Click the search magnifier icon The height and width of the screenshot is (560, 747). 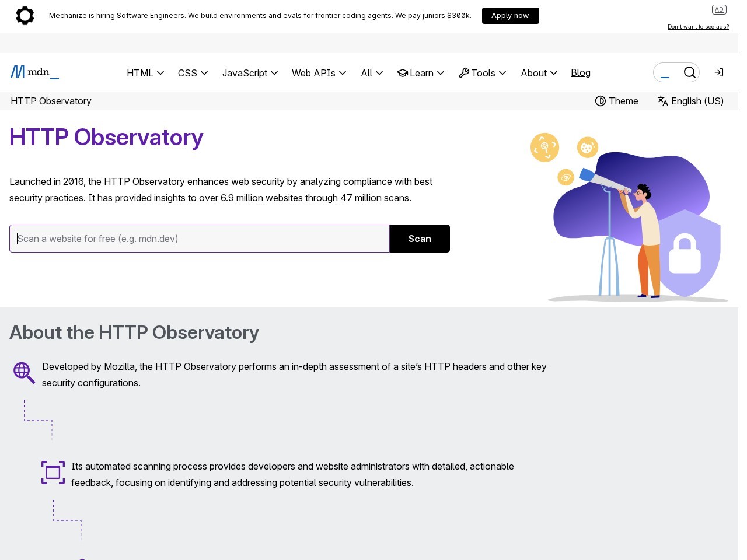(690, 72)
